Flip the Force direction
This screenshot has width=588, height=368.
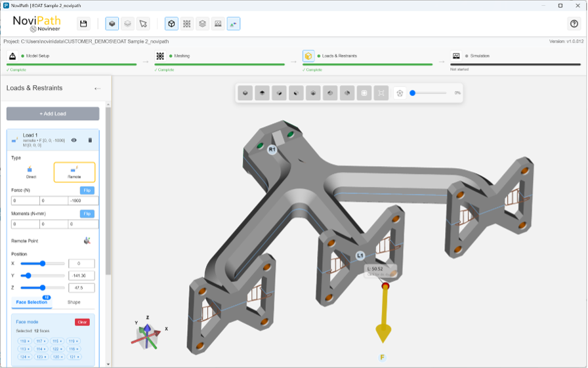pos(87,190)
